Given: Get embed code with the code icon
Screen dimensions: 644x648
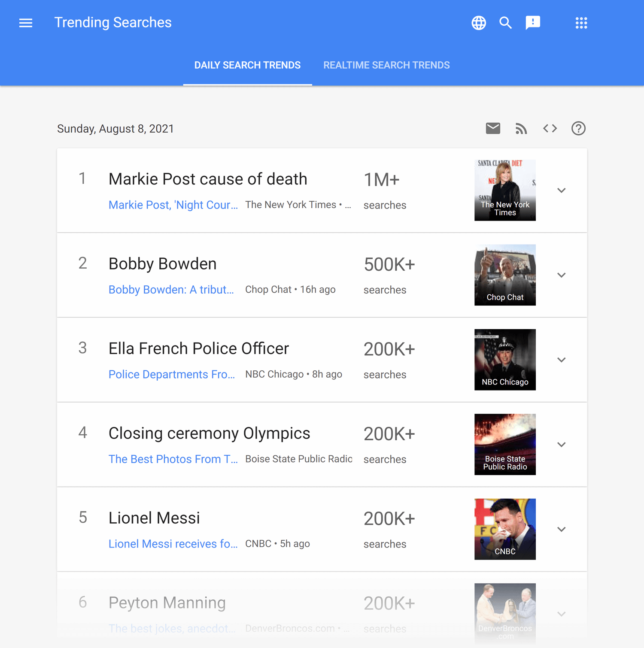Looking at the screenshot, I should tap(550, 128).
